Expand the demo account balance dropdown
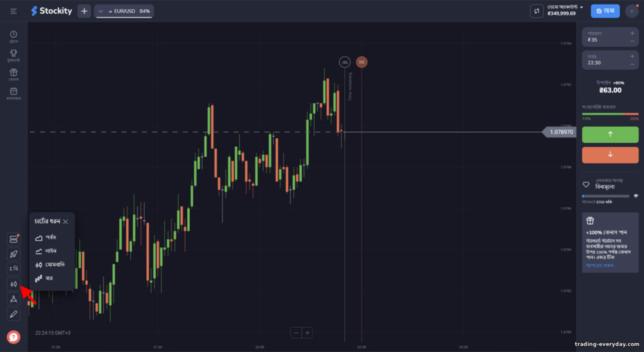 pyautogui.click(x=565, y=10)
